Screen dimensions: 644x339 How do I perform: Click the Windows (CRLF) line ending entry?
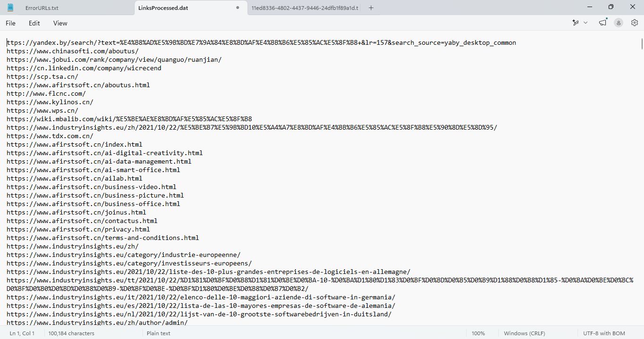pyautogui.click(x=524, y=333)
